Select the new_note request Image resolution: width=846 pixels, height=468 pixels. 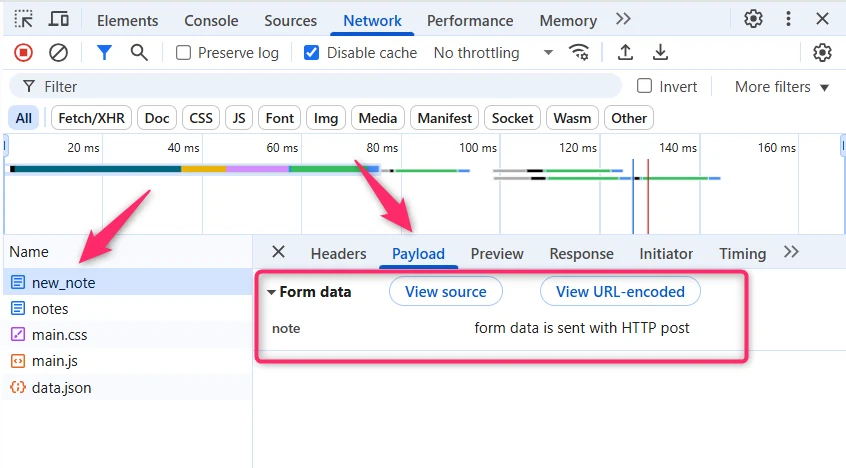[127, 282]
